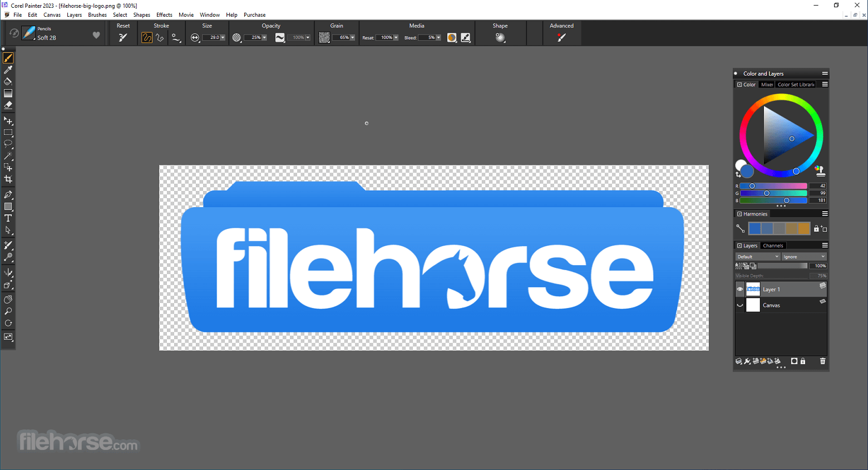Open Advanced brush controls
The height and width of the screenshot is (470, 868).
pyautogui.click(x=561, y=37)
